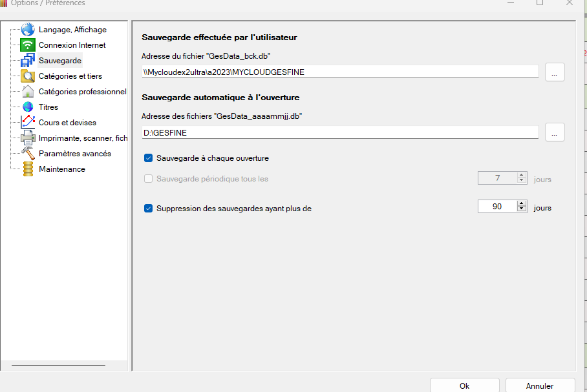
Task: Click the hammer icon for Paramètres avancés
Action: tap(28, 153)
